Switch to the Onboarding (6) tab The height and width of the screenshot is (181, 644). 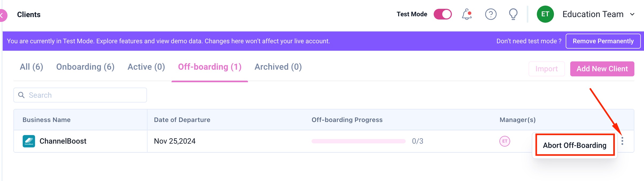click(85, 67)
